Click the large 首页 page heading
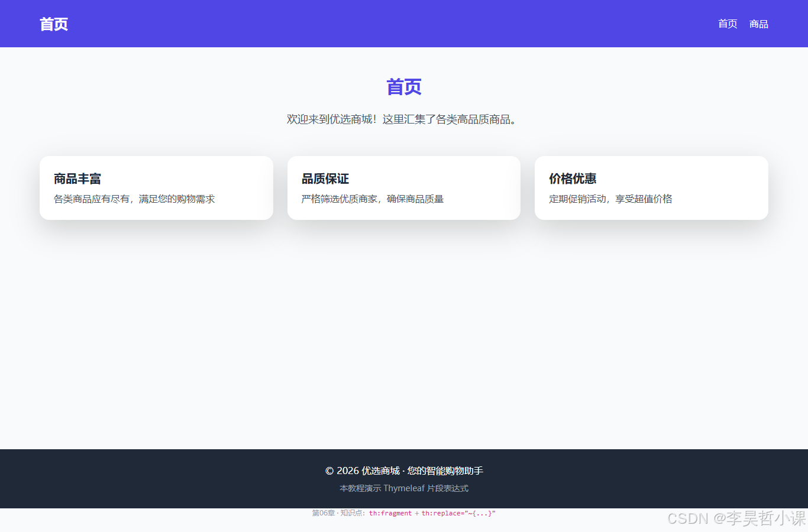This screenshot has height=532, width=808. point(404,87)
